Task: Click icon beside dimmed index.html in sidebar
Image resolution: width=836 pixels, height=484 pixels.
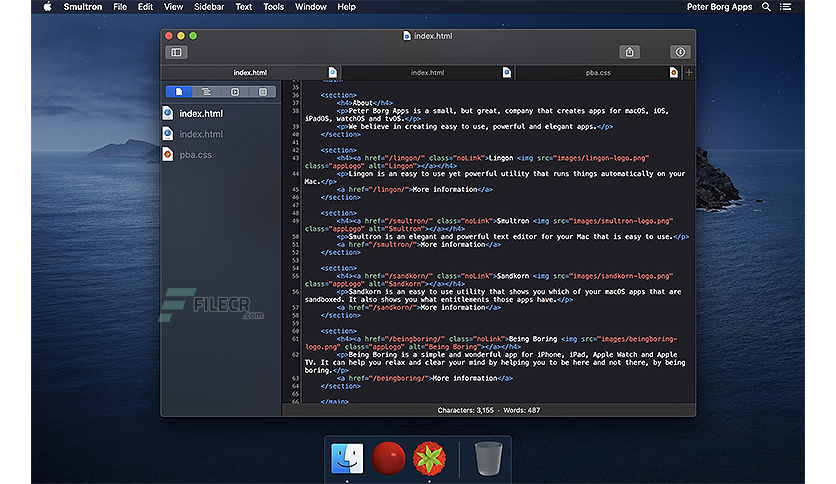Action: tap(168, 134)
